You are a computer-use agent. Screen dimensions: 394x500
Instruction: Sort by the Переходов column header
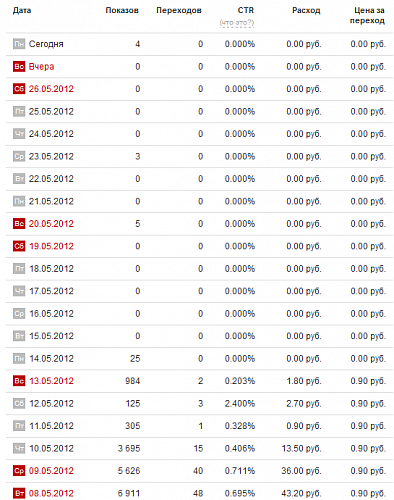point(179,10)
